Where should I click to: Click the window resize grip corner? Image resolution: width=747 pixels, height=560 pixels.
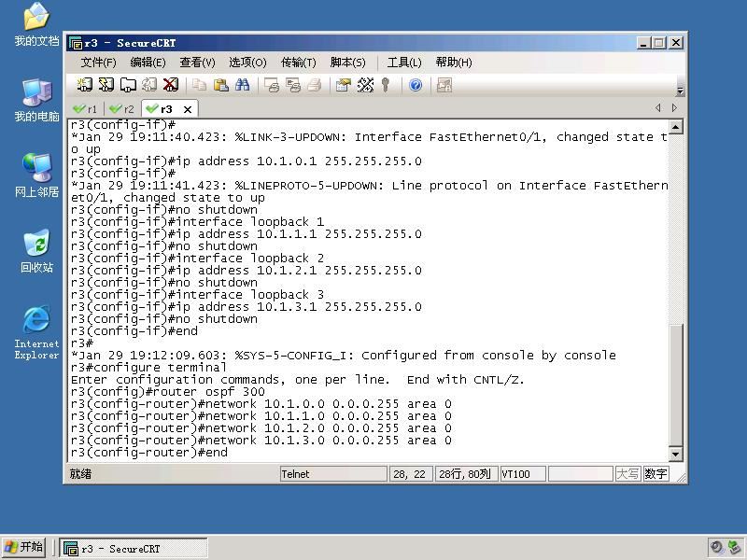point(682,478)
